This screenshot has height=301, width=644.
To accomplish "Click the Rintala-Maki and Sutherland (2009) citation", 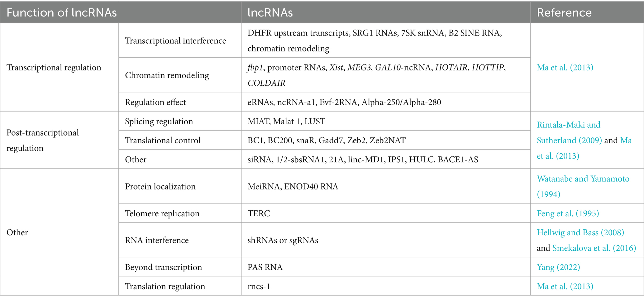I will pyautogui.click(x=569, y=132).
